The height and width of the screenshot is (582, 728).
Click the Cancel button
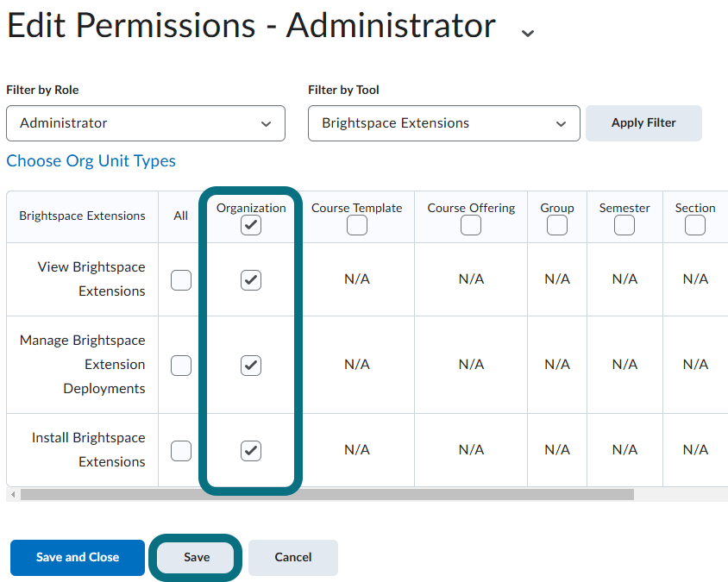point(293,557)
